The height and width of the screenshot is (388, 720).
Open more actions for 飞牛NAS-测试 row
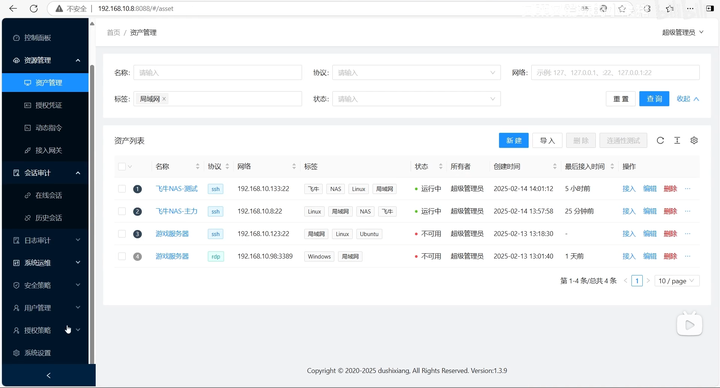coord(687,189)
